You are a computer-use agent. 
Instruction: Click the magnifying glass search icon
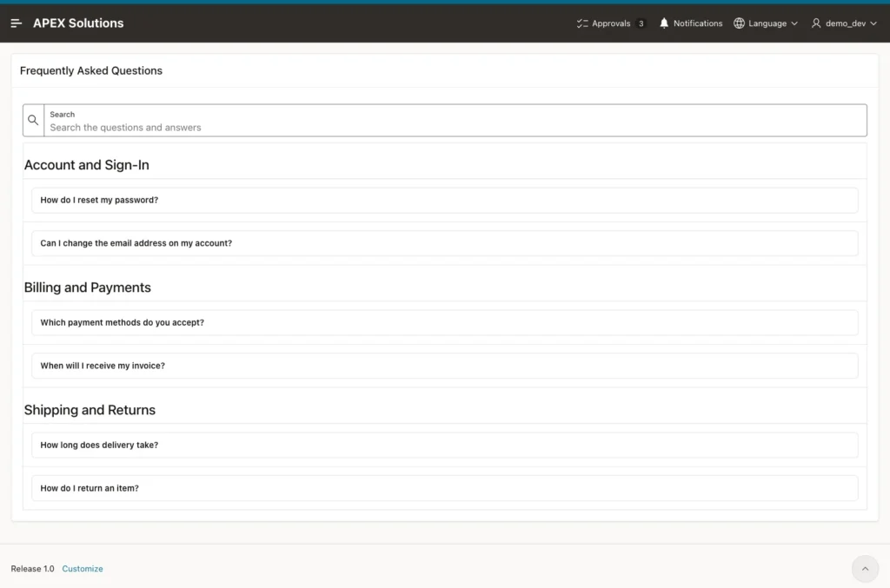(x=33, y=120)
